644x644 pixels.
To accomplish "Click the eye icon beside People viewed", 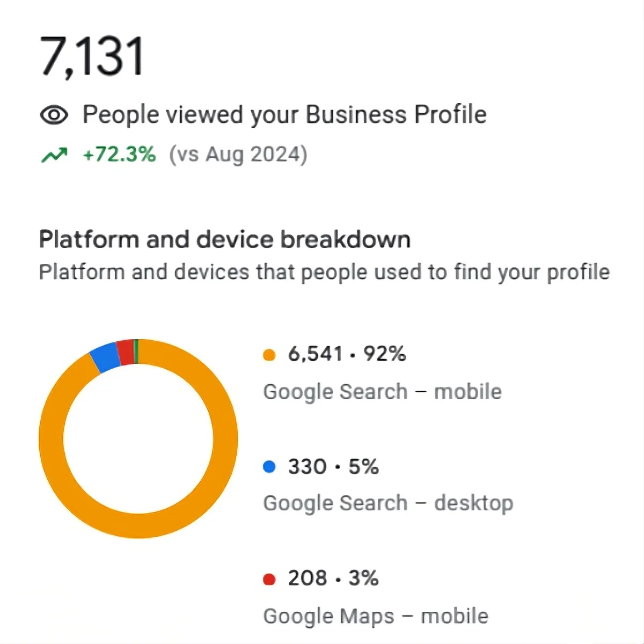I will click(x=54, y=115).
